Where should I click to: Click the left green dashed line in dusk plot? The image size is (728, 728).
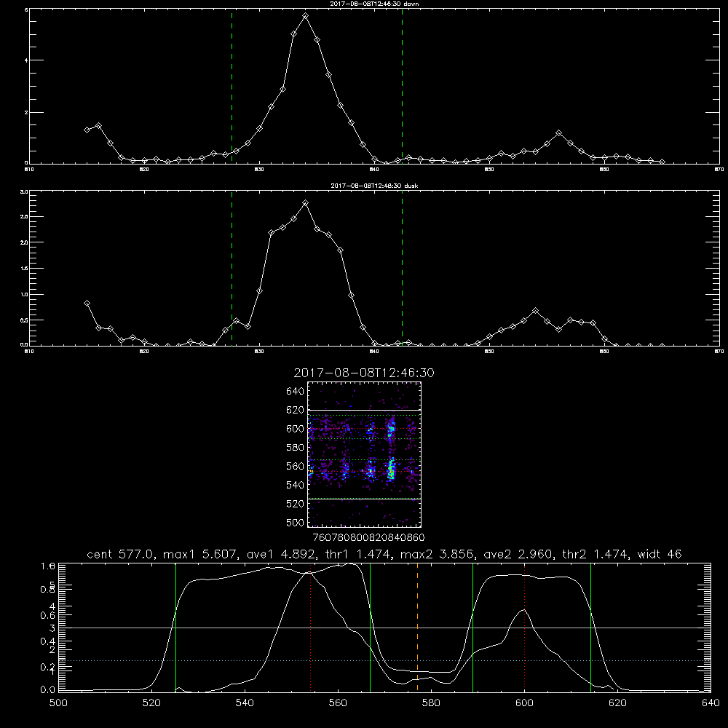[232, 268]
